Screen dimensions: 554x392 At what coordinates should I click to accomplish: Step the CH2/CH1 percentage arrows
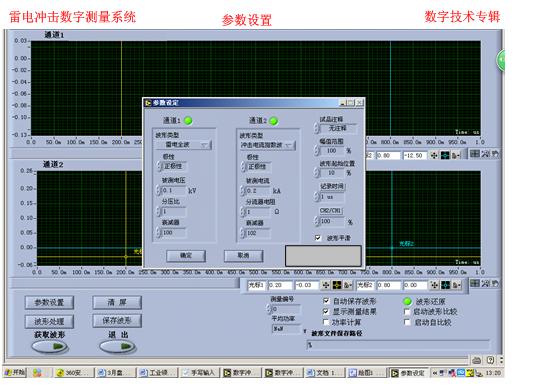click(317, 221)
